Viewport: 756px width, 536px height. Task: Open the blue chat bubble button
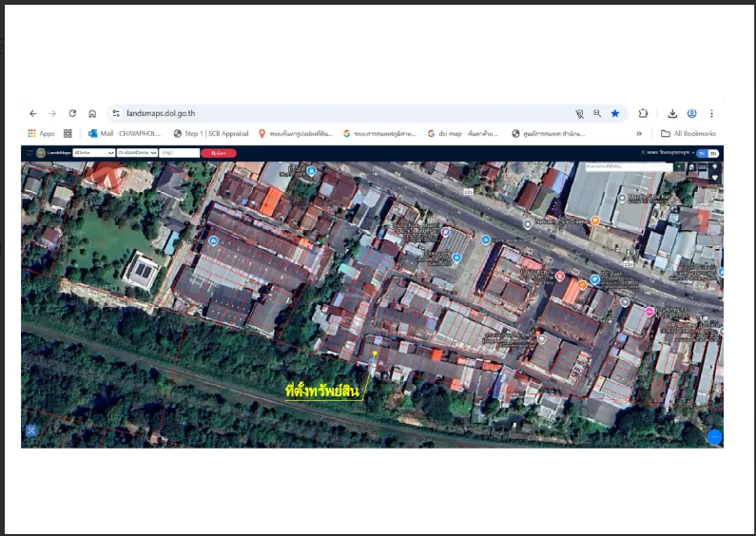[714, 437]
